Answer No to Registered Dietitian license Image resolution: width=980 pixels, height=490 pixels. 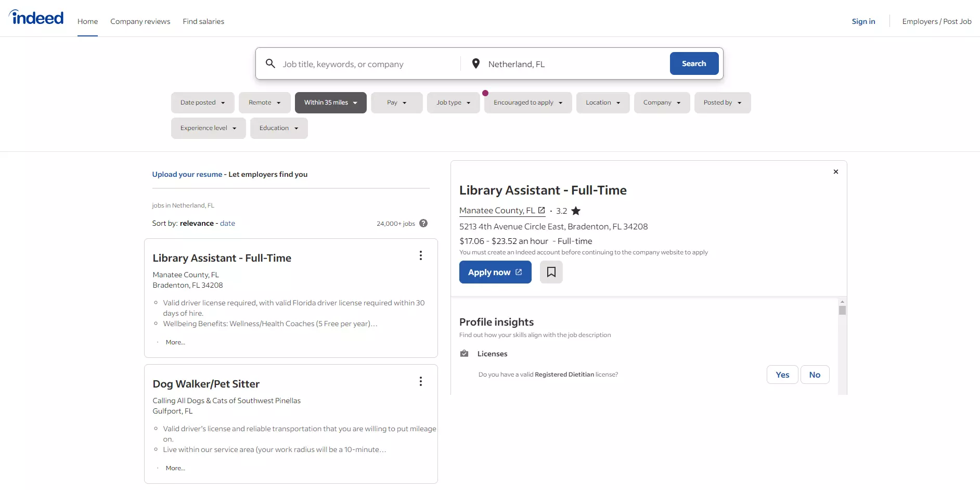coord(815,375)
